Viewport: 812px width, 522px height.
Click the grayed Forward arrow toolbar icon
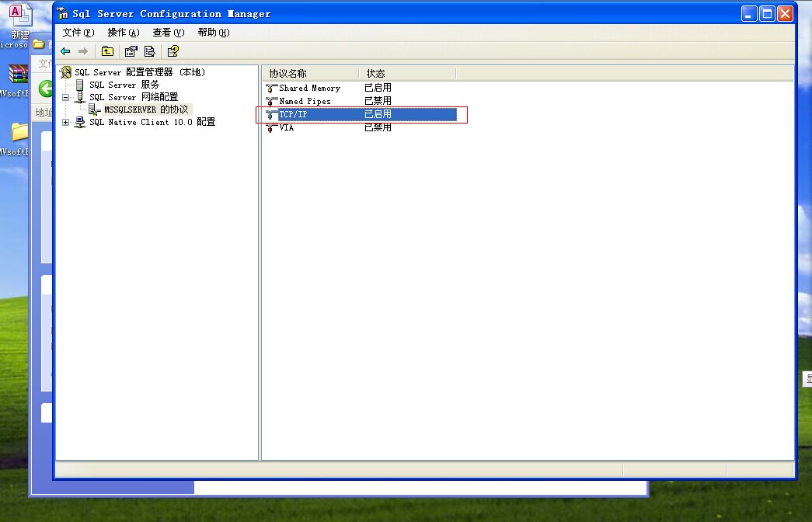coord(83,51)
